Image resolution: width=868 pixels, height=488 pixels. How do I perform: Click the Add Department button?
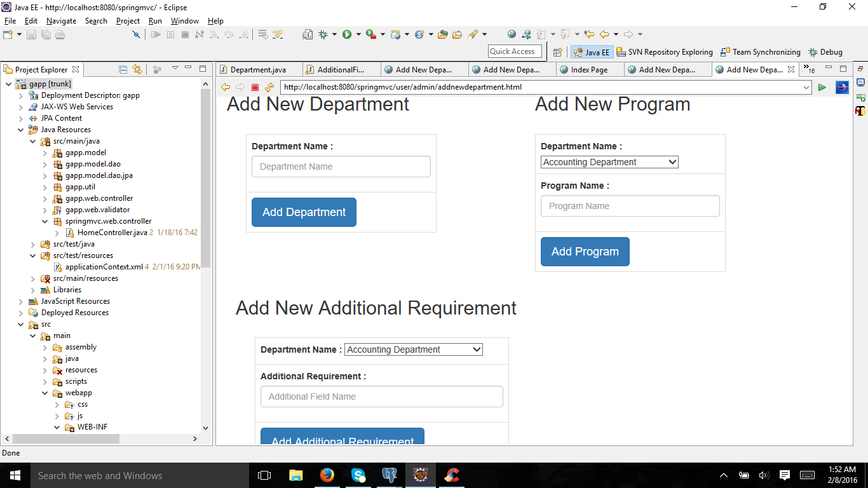(x=304, y=212)
